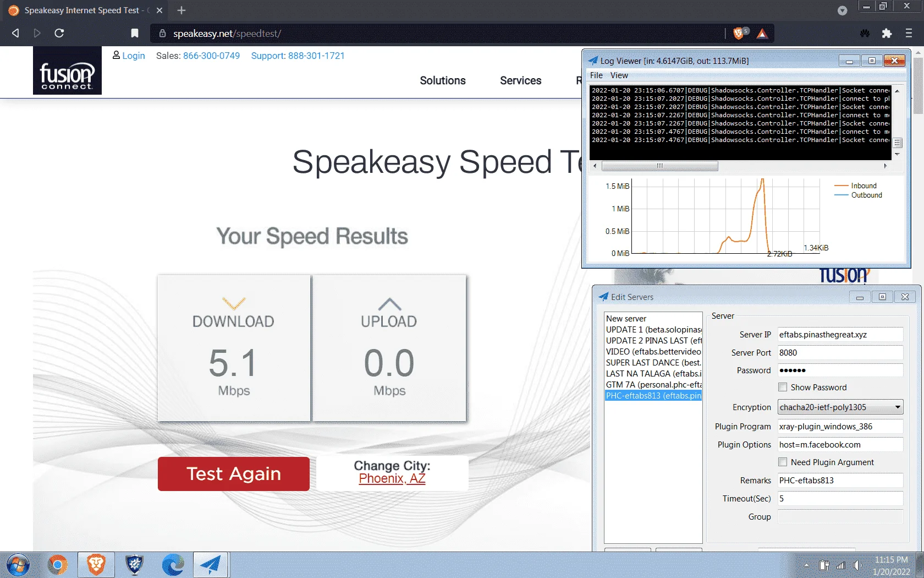This screenshot has width=924, height=578.
Task: Minimize the Edit Servers window
Action: pyautogui.click(x=860, y=297)
